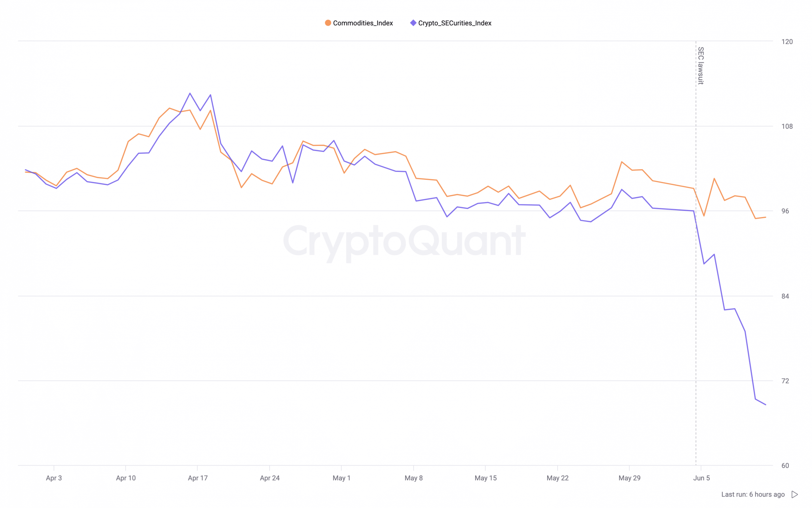Click the CryptoQuant watermark logo
Screen dimensions: 812x508
click(x=405, y=242)
